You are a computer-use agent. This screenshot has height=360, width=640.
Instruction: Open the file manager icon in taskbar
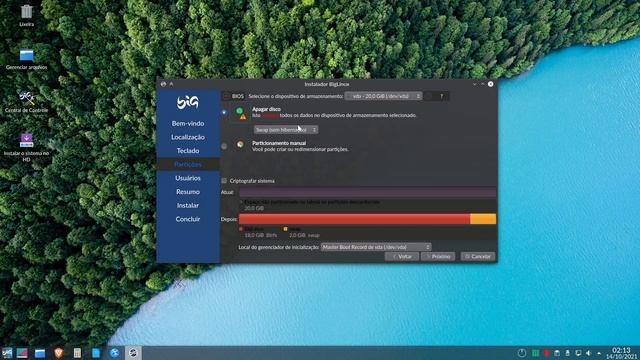pyautogui.click(x=40, y=353)
